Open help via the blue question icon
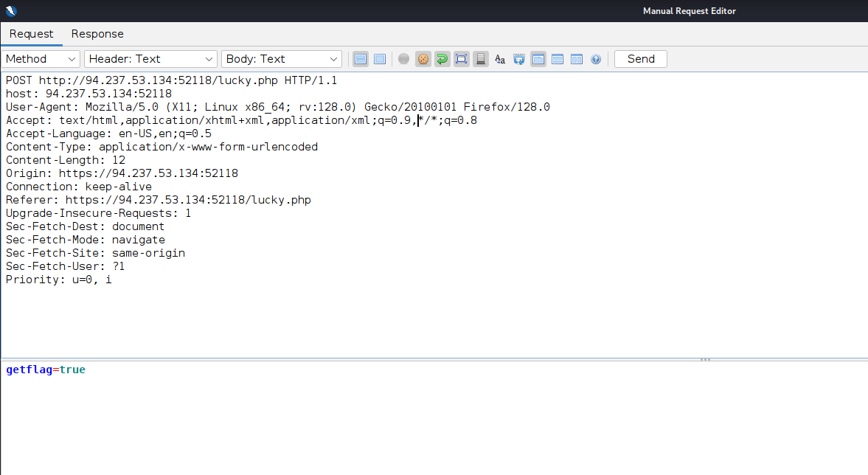The width and height of the screenshot is (868, 475). pyautogui.click(x=596, y=59)
